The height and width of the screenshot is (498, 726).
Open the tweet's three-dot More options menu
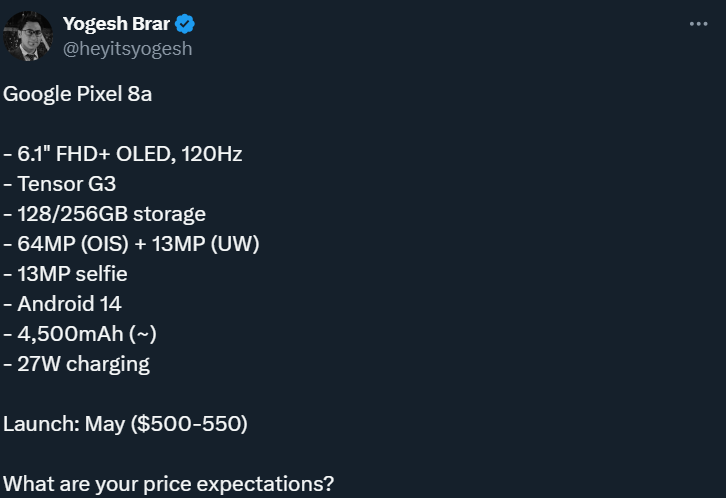pos(698,24)
